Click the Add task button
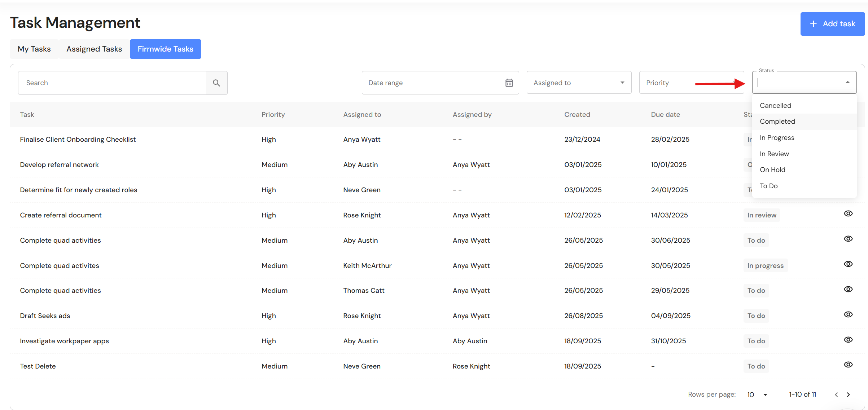 pos(832,24)
